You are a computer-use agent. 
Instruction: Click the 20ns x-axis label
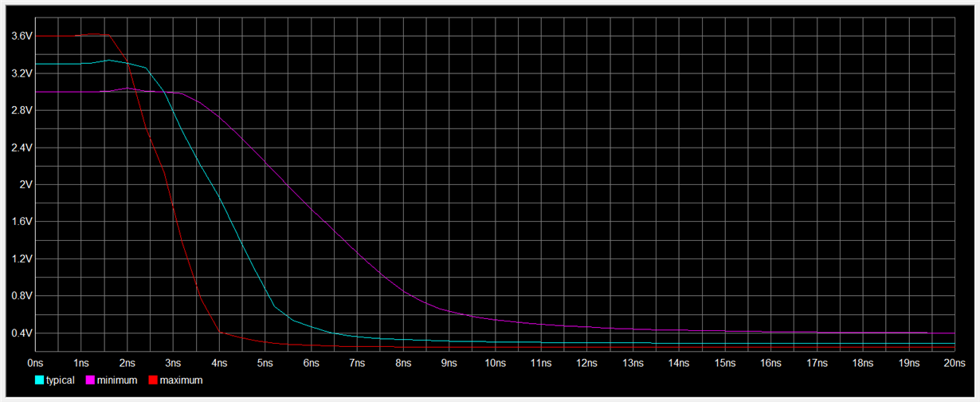click(x=955, y=362)
